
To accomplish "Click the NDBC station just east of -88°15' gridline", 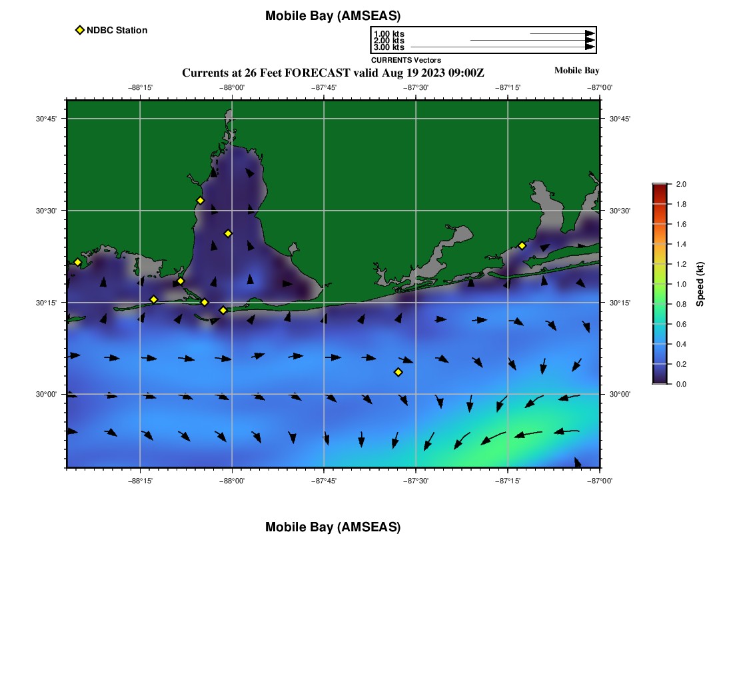I will tap(153, 299).
